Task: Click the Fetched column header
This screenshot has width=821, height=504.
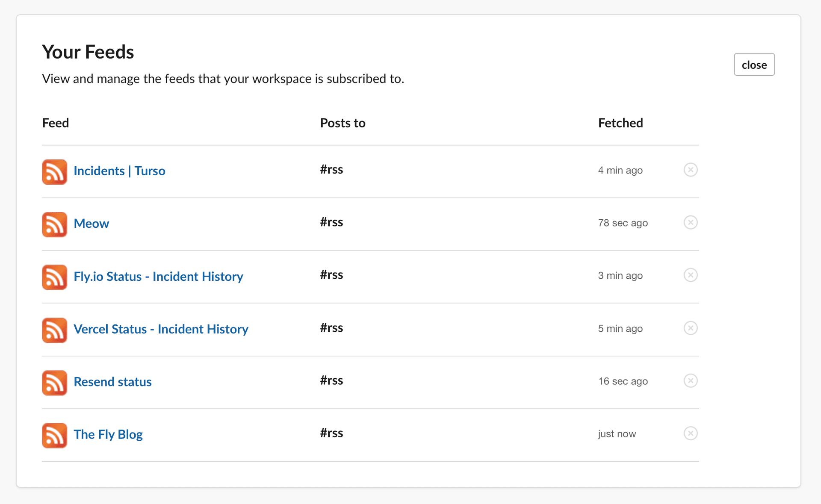Action: click(x=620, y=123)
